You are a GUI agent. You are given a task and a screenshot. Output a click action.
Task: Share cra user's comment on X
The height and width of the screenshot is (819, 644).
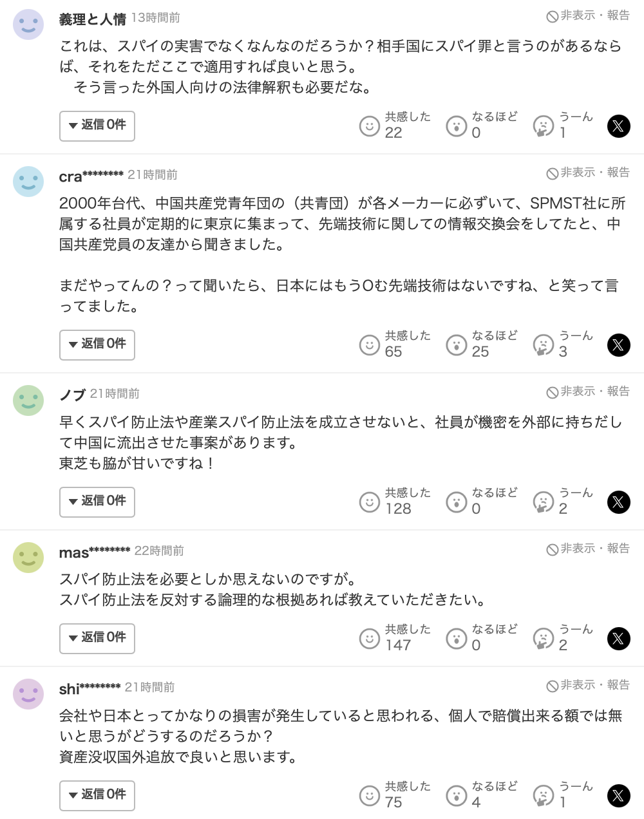click(x=618, y=345)
